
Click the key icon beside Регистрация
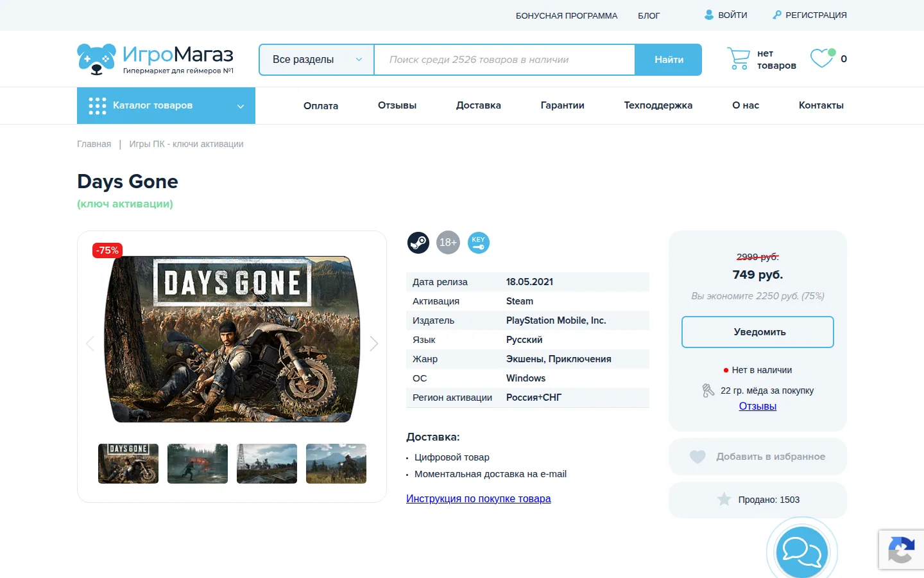pos(777,15)
